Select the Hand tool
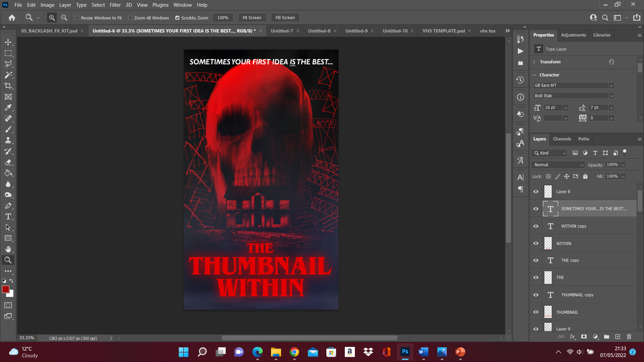644x362 pixels. pyautogui.click(x=8, y=249)
